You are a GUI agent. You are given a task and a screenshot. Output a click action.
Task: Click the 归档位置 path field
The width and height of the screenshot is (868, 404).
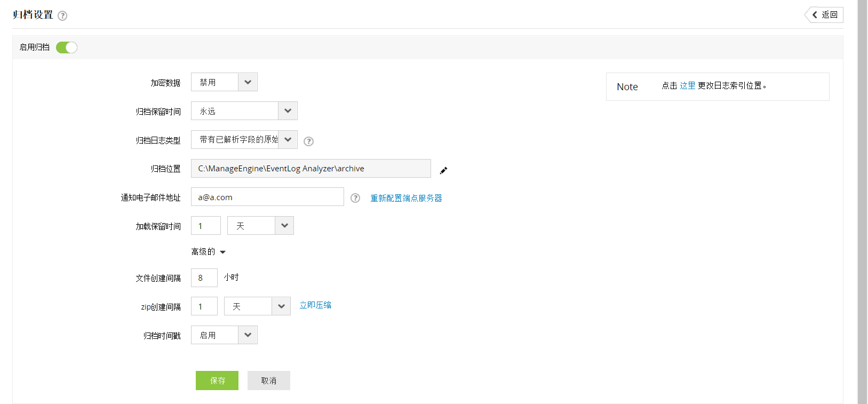click(x=311, y=168)
